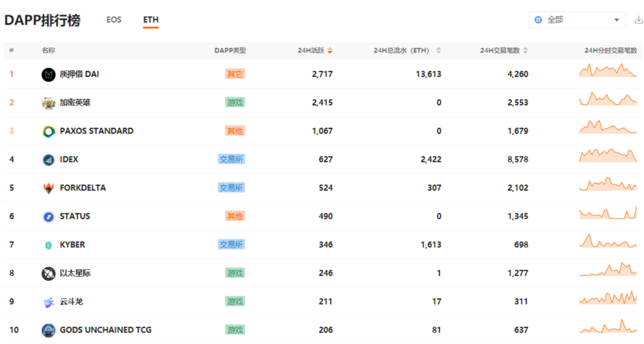644x344 pixels.
Task: Select the ETH tab
Action: pos(151,20)
